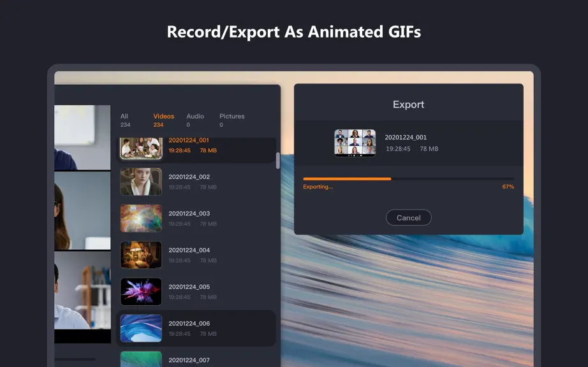This screenshot has width=588, height=367.
Task: Click the 234 count under Videos
Action: coord(158,125)
